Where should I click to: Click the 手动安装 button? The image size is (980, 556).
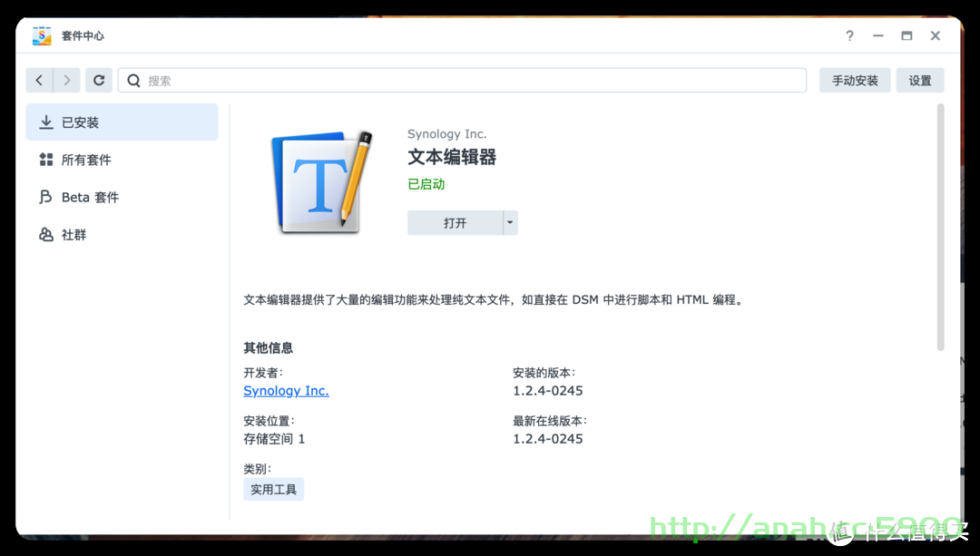click(x=855, y=80)
